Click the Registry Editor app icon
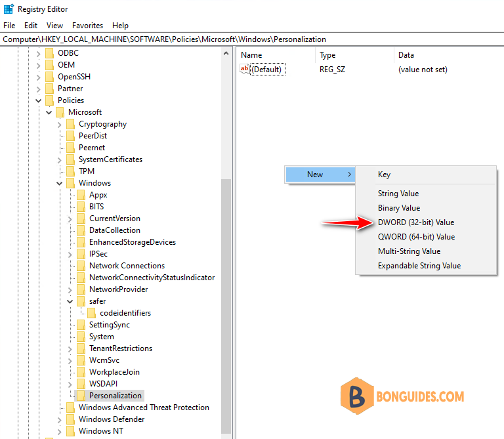The height and width of the screenshot is (439, 504). tap(9, 9)
